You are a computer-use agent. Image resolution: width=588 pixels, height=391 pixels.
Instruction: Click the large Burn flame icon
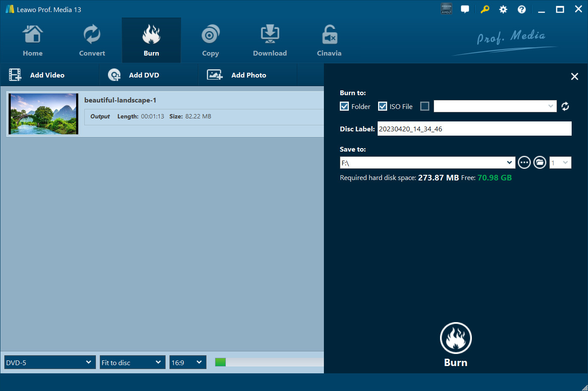tap(456, 338)
